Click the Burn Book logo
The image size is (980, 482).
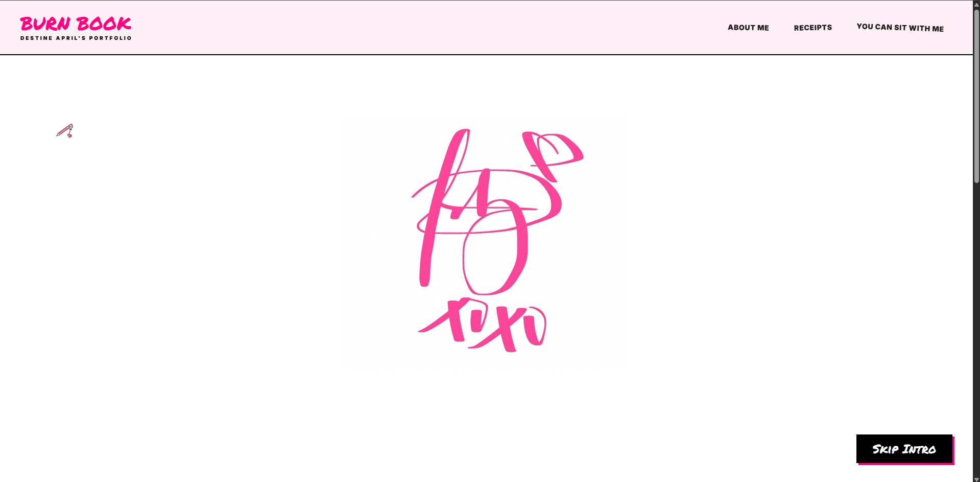(x=75, y=24)
